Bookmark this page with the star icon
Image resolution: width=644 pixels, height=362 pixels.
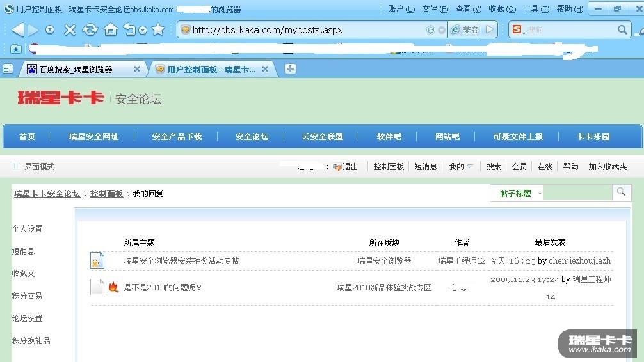(x=157, y=29)
